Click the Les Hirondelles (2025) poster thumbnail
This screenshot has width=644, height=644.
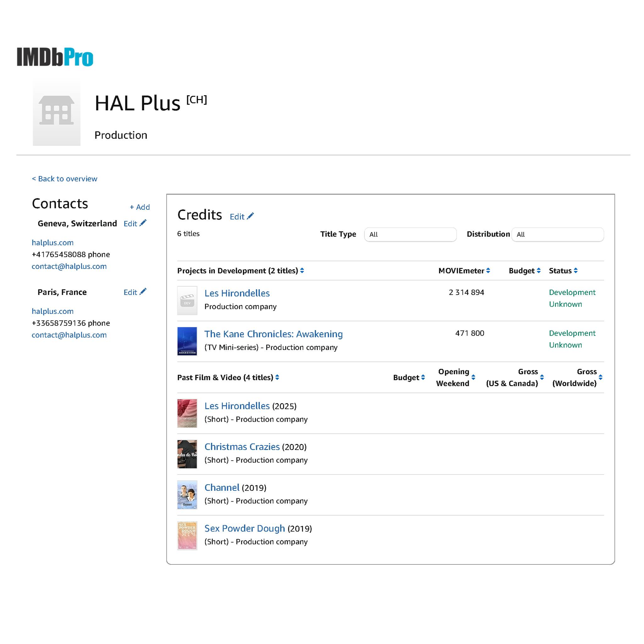187,413
